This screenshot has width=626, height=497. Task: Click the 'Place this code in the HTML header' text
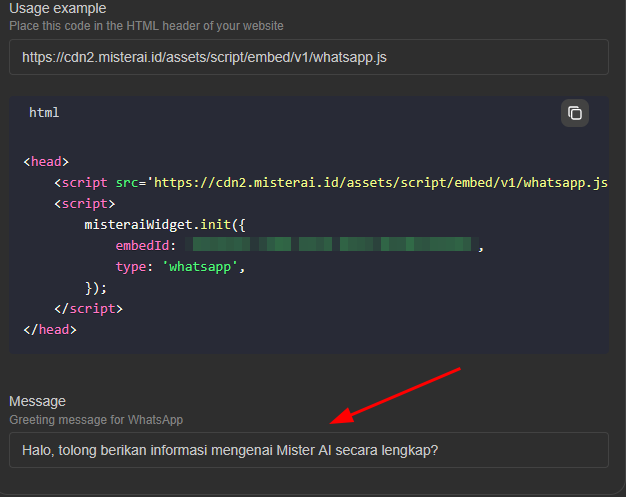click(x=146, y=25)
